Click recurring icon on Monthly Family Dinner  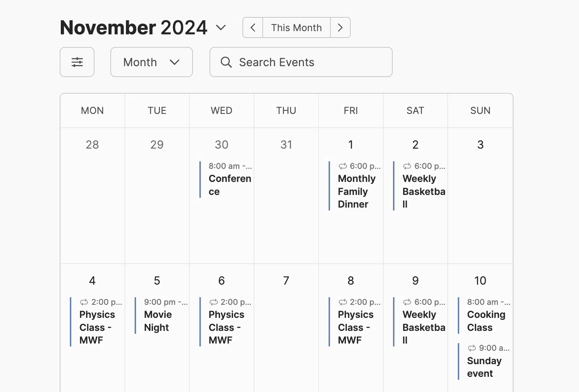coord(343,166)
